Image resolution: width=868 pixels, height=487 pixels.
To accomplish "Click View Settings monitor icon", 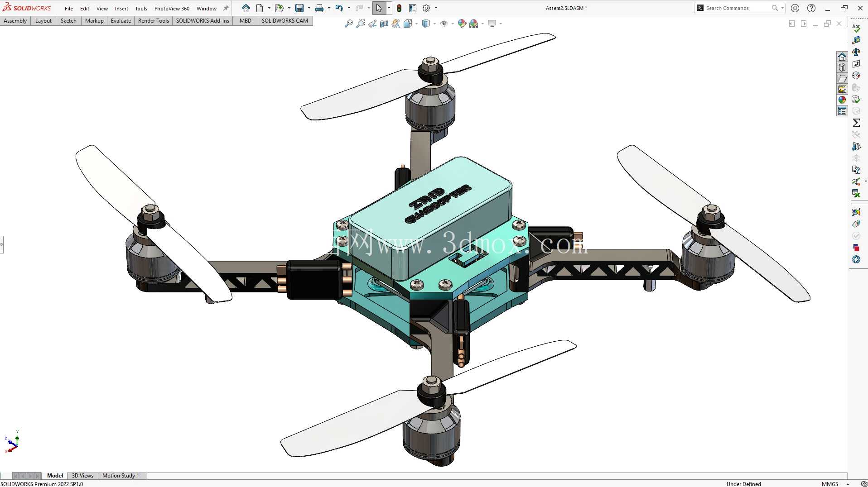I will pyautogui.click(x=492, y=24).
